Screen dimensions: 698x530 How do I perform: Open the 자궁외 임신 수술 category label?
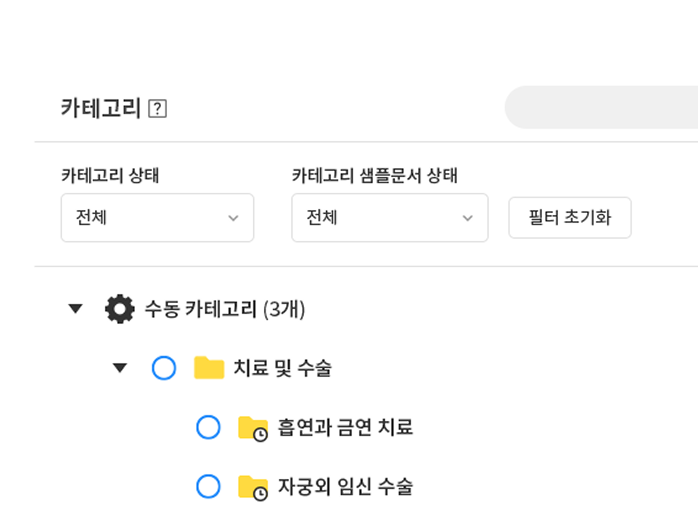tap(345, 486)
